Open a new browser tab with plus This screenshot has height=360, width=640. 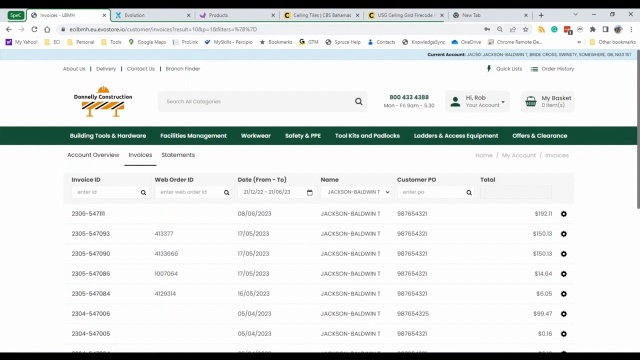point(541,15)
